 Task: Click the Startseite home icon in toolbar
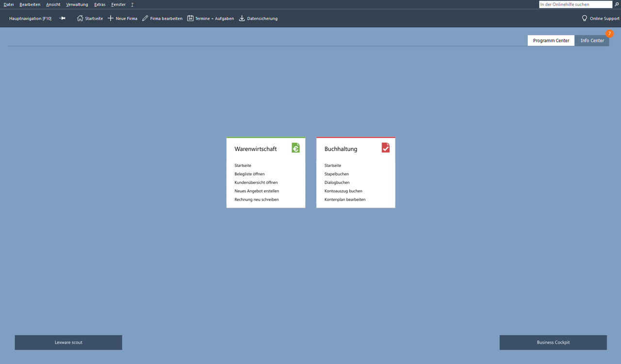(80, 18)
